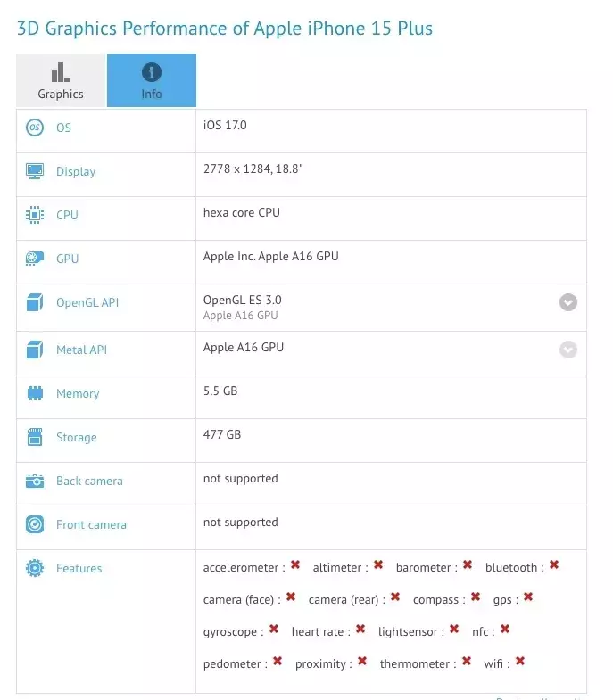
Task: Click the grey Apple A16 GPU subtext under OpenGL
Action: pyautogui.click(x=240, y=316)
